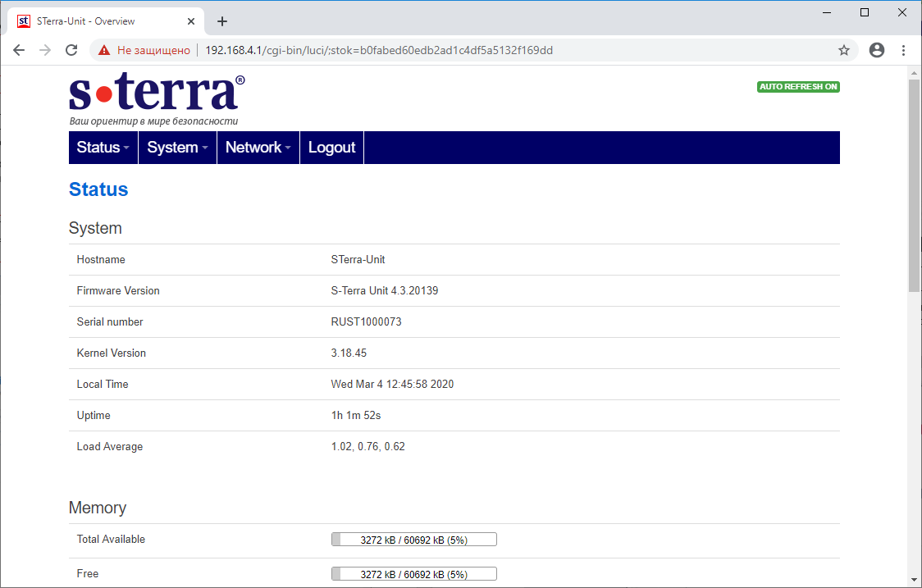Click the Kernel Version label
922x588 pixels.
[111, 353]
